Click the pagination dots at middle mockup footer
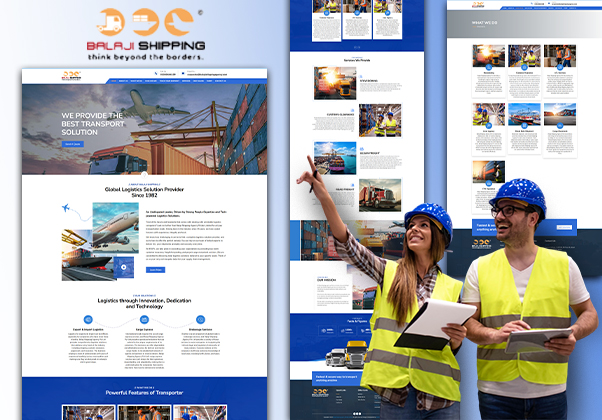This screenshot has height=420, width=602. pyautogui.click(x=357, y=414)
